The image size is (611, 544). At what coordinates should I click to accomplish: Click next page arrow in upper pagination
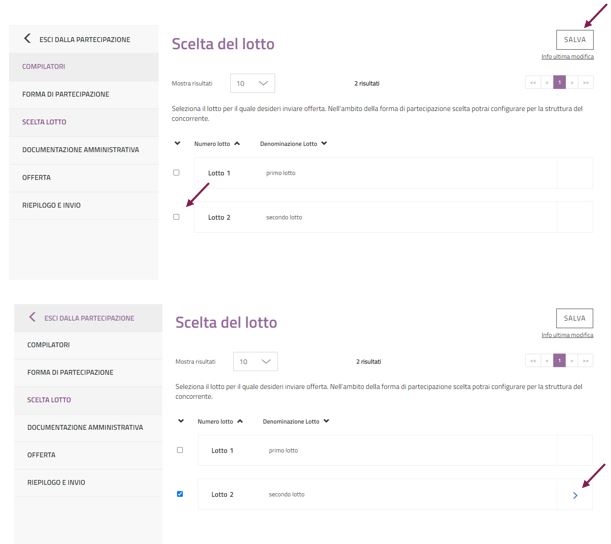tap(572, 82)
